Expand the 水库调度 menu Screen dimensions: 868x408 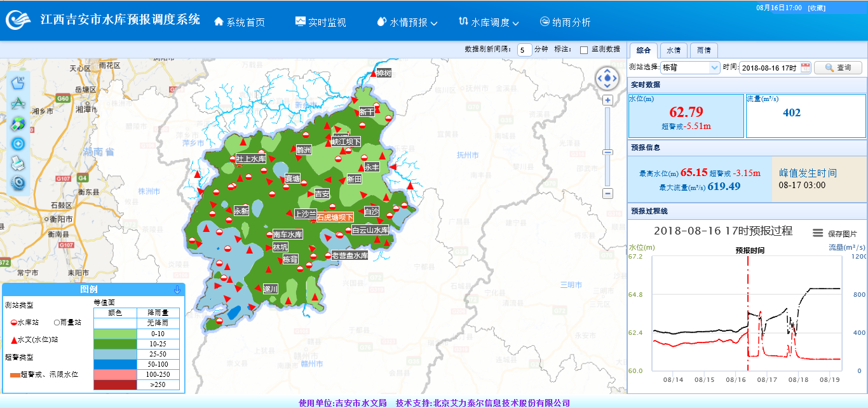[489, 22]
